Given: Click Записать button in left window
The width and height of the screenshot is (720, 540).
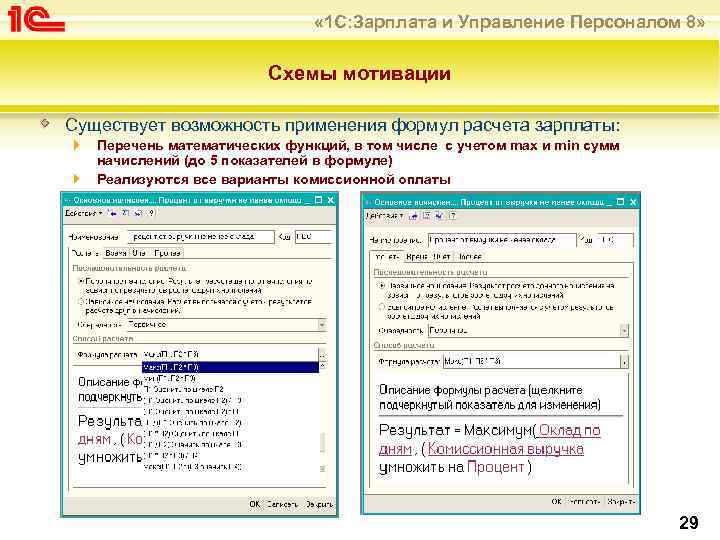Looking at the screenshot, I should (x=282, y=504).
